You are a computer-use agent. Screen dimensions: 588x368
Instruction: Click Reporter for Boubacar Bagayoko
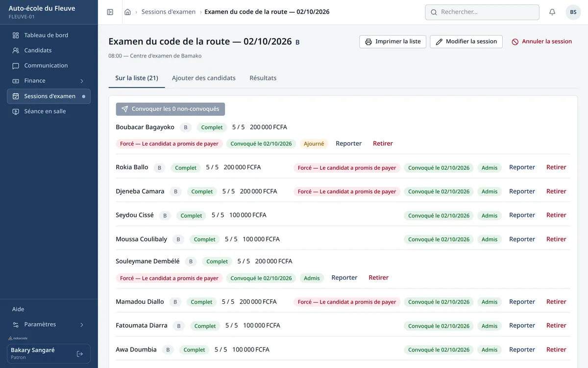pos(349,144)
